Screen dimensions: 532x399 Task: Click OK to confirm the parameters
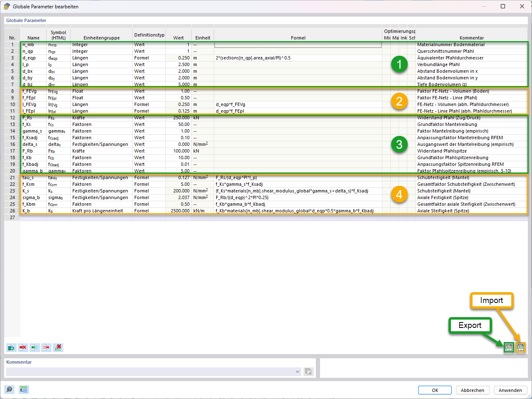[435, 390]
